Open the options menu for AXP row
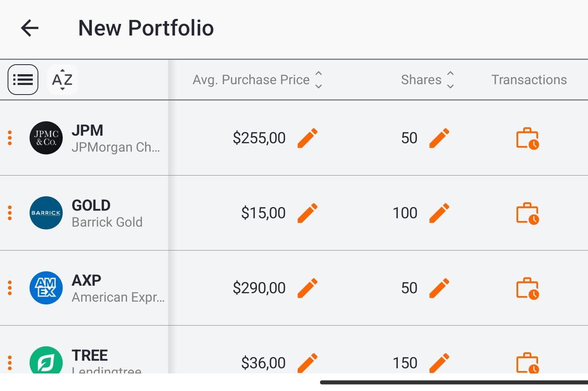This screenshot has height=391, width=588. (x=10, y=288)
